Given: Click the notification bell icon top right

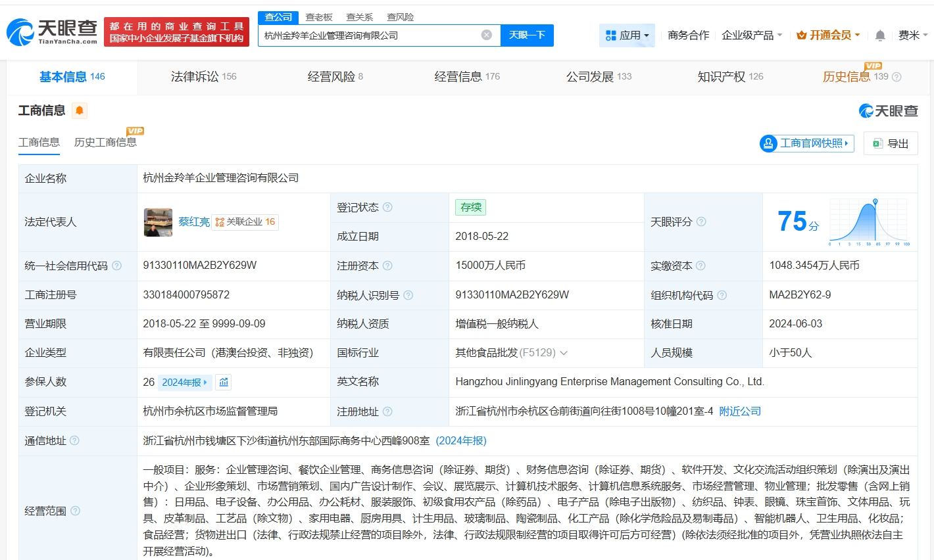Looking at the screenshot, I should coord(879,35).
